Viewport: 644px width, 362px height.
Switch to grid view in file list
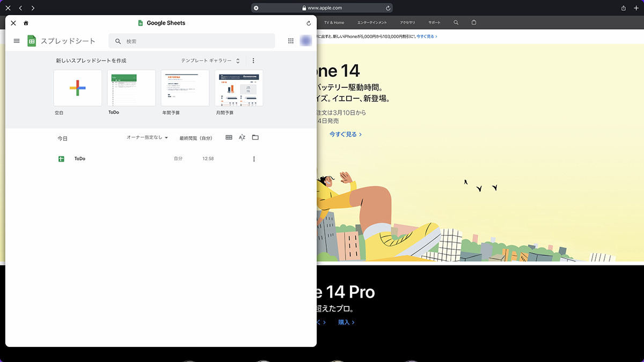click(x=229, y=138)
